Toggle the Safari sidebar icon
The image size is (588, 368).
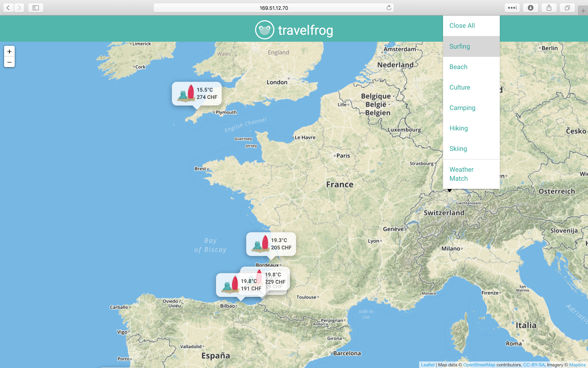pos(36,8)
